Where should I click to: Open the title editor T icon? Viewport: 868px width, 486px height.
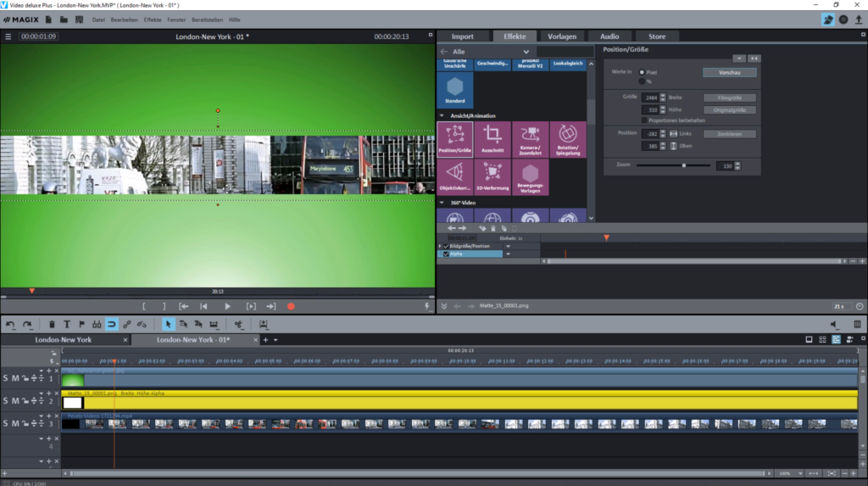pos(66,324)
